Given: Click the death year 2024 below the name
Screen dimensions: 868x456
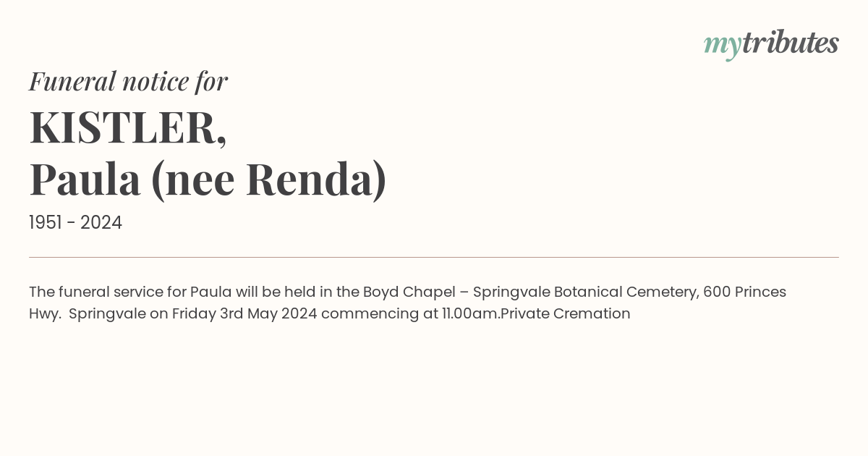Looking at the screenshot, I should coord(101,222).
